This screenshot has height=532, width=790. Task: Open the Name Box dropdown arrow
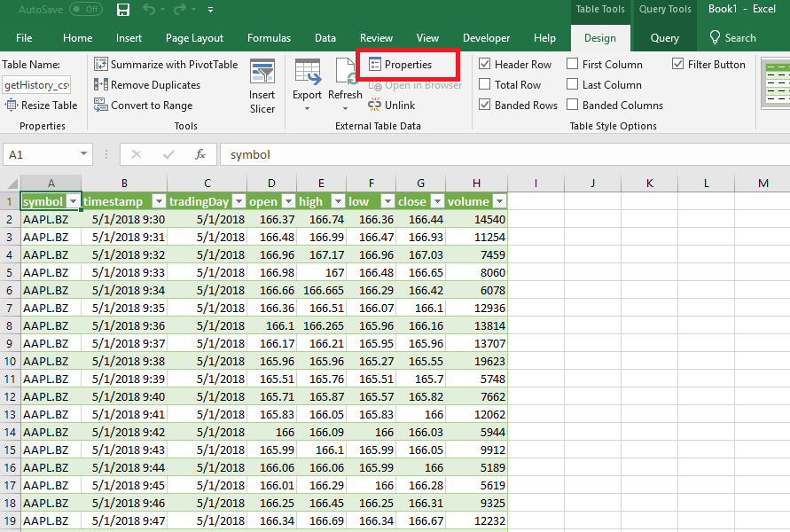pyautogui.click(x=83, y=154)
